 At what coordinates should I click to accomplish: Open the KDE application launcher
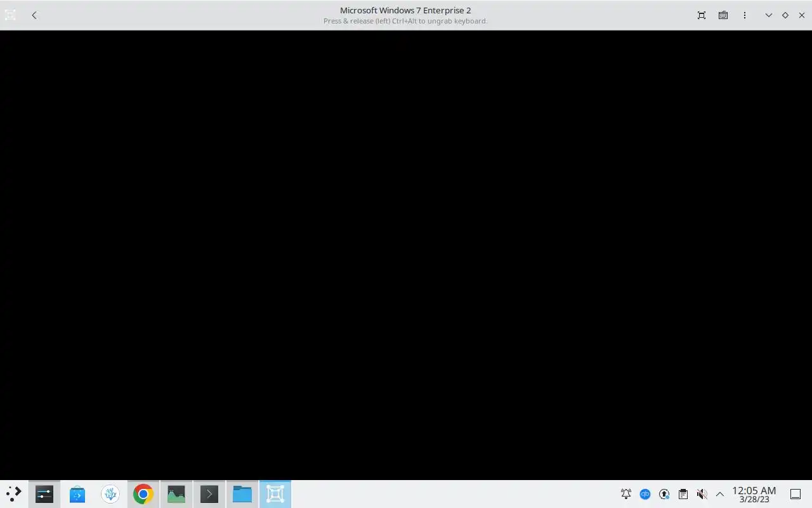point(13,494)
